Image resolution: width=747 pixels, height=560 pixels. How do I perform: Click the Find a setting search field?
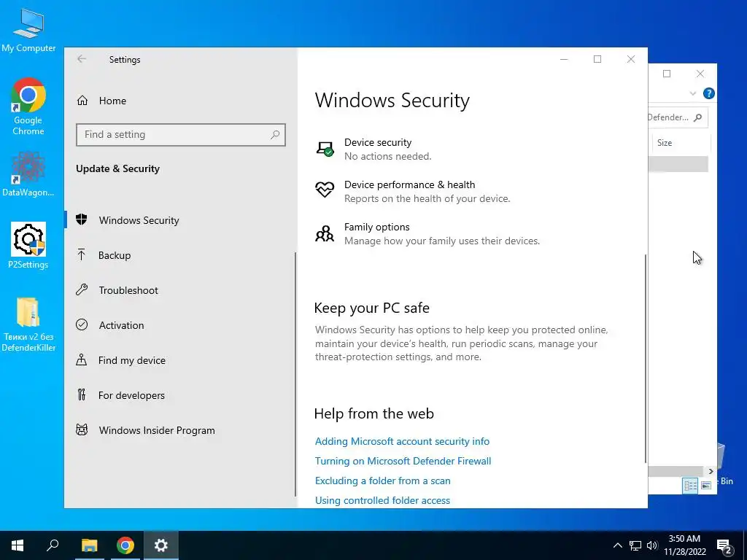(x=181, y=135)
